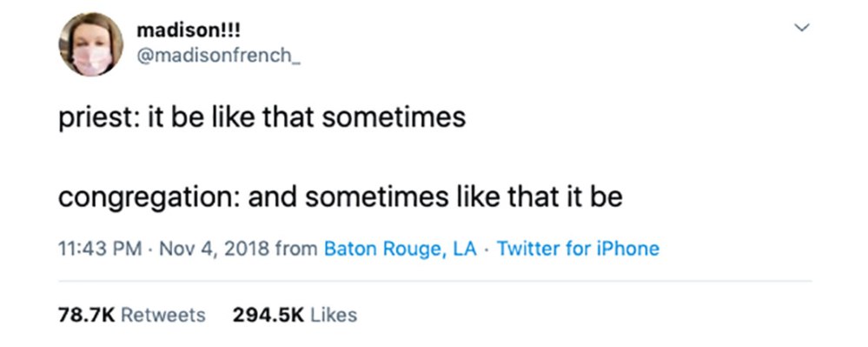Click the congregation line of the tweet
This screenshot has width=868, height=347.
[x=340, y=198]
